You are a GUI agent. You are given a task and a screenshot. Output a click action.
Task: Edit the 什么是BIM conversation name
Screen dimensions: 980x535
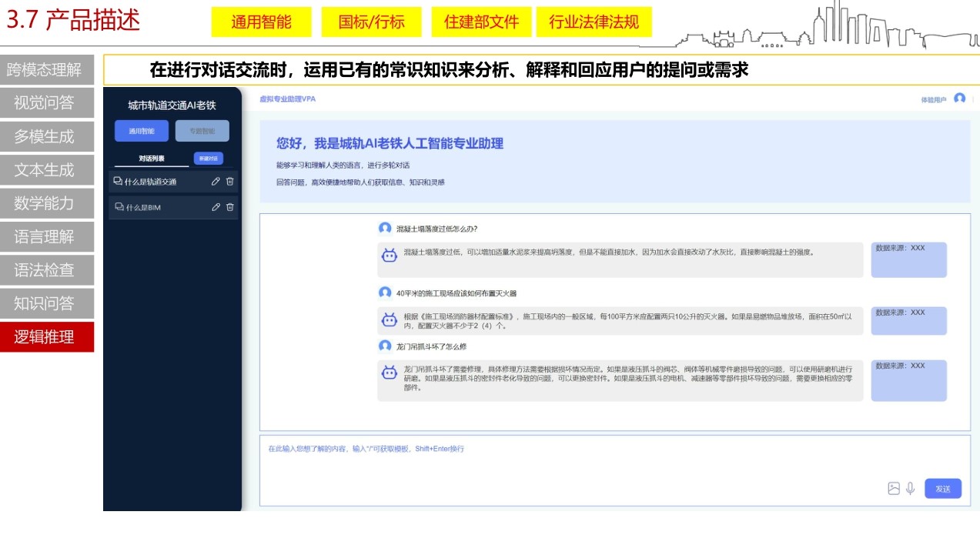point(216,207)
